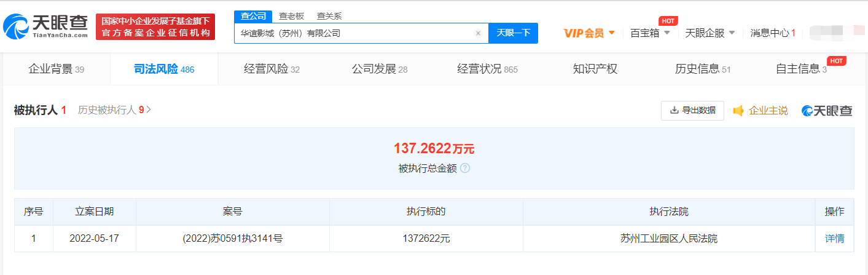Click the amount 1372622元
The height and width of the screenshot is (275, 868).
(426, 239)
